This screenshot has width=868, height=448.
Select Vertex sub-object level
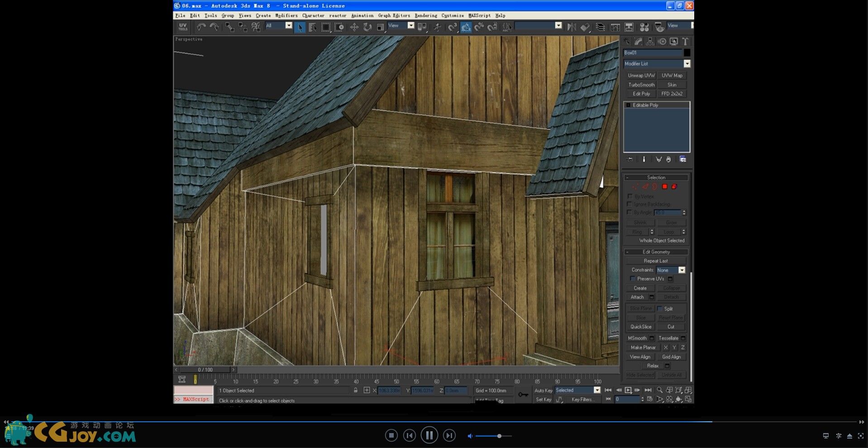click(635, 187)
